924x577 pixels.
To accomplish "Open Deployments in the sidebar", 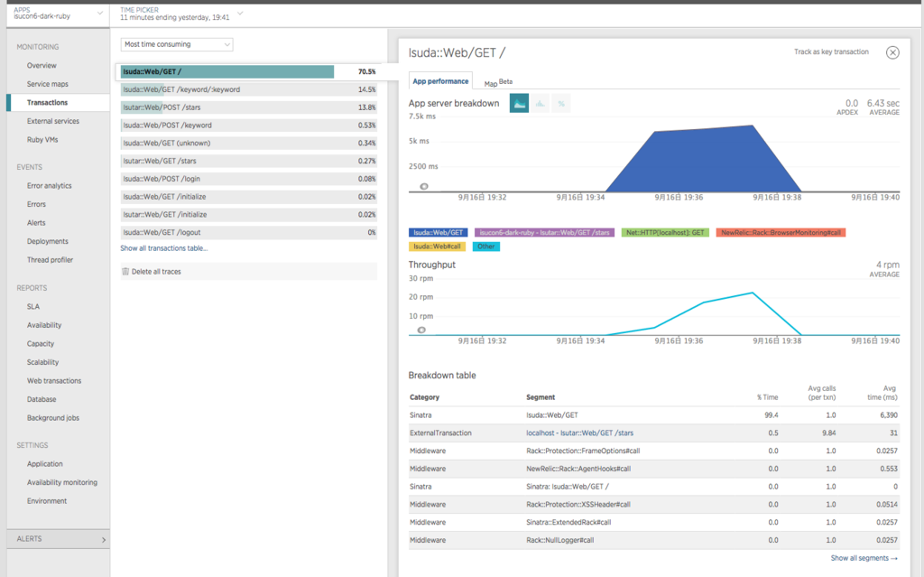I will pos(47,241).
